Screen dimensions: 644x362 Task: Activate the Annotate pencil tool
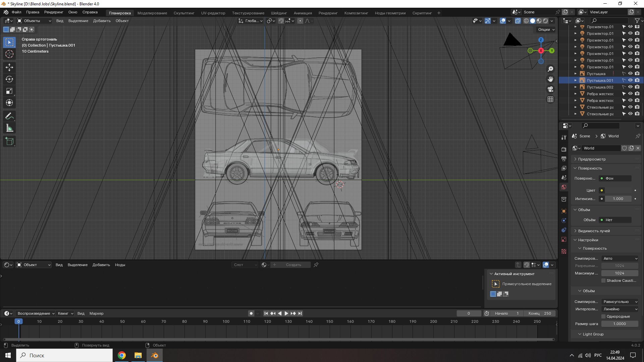(9, 116)
